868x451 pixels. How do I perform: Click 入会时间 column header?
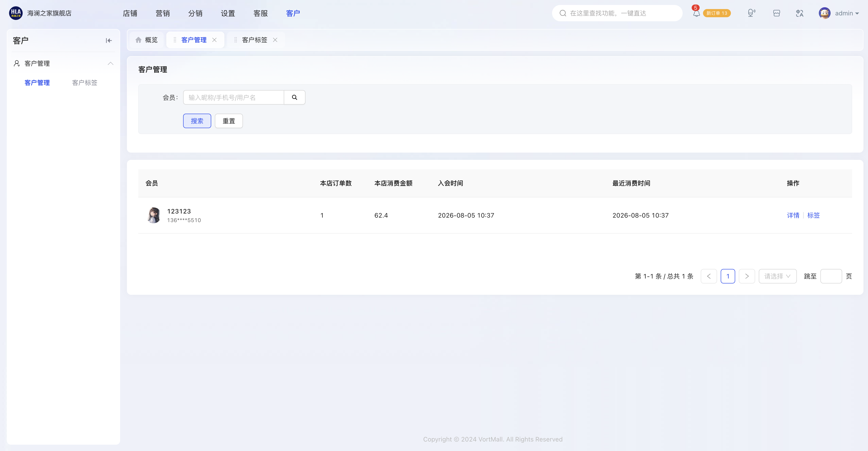450,183
